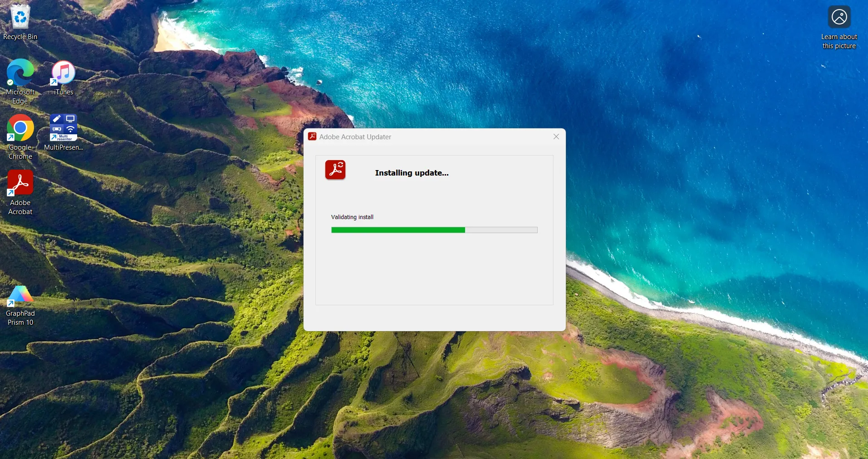Open GraphPad Prism 10
This screenshot has width=868, height=459.
point(20,294)
